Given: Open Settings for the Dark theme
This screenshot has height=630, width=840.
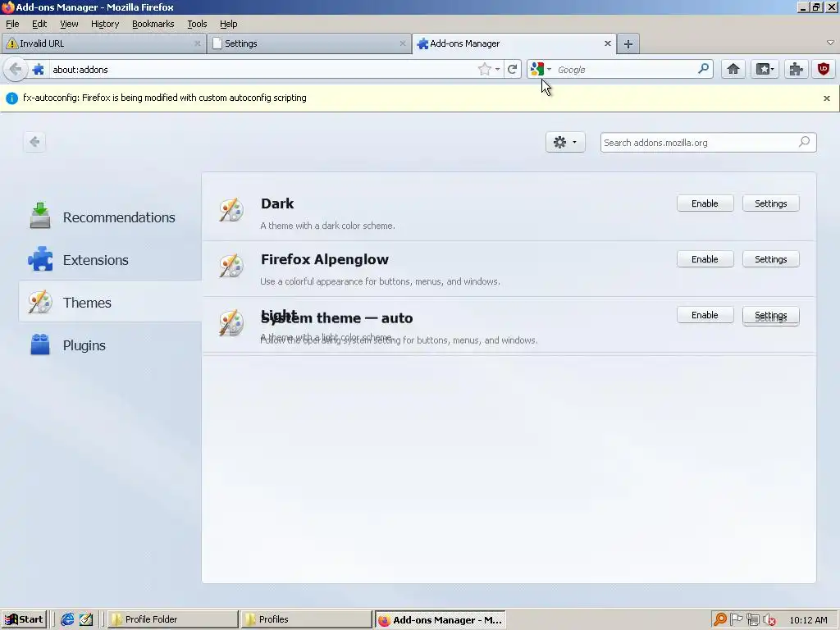Looking at the screenshot, I should coord(771,203).
